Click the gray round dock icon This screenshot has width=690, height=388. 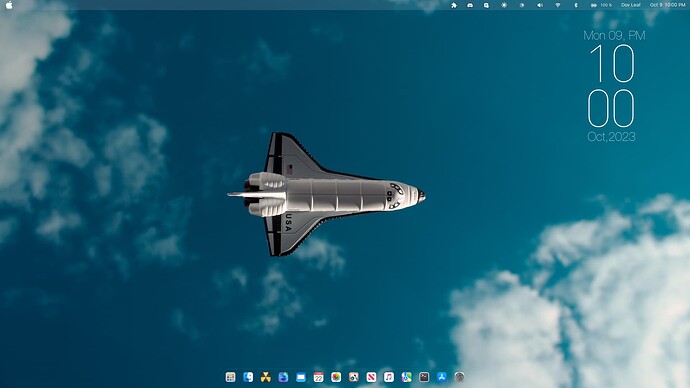point(459,377)
